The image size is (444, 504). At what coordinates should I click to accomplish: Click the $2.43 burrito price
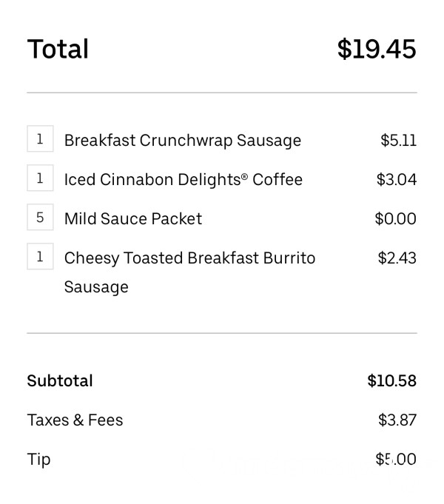[397, 258]
